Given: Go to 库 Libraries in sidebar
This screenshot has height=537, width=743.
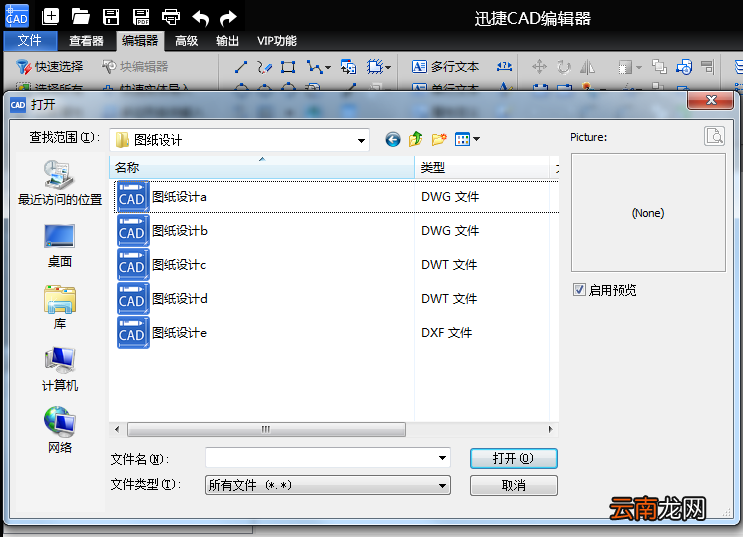Looking at the screenshot, I should pyautogui.click(x=60, y=307).
